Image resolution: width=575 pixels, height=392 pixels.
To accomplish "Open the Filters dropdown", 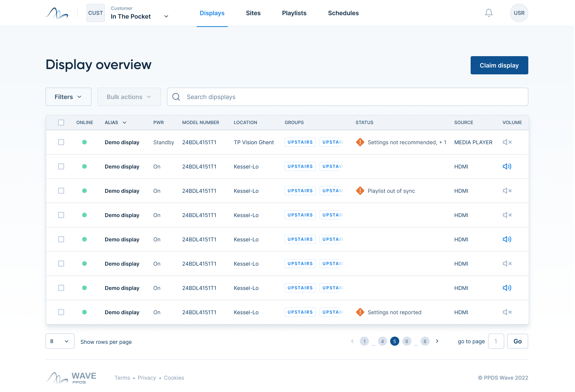I will (x=68, y=97).
